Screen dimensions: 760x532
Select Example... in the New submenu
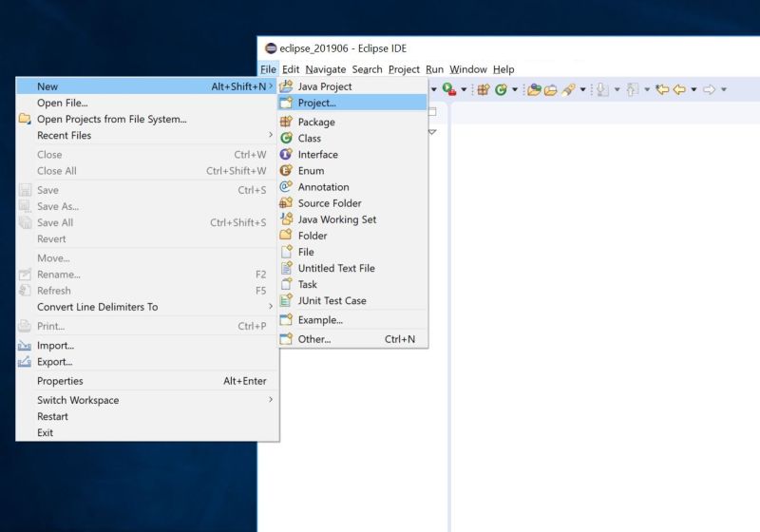[x=352, y=320]
